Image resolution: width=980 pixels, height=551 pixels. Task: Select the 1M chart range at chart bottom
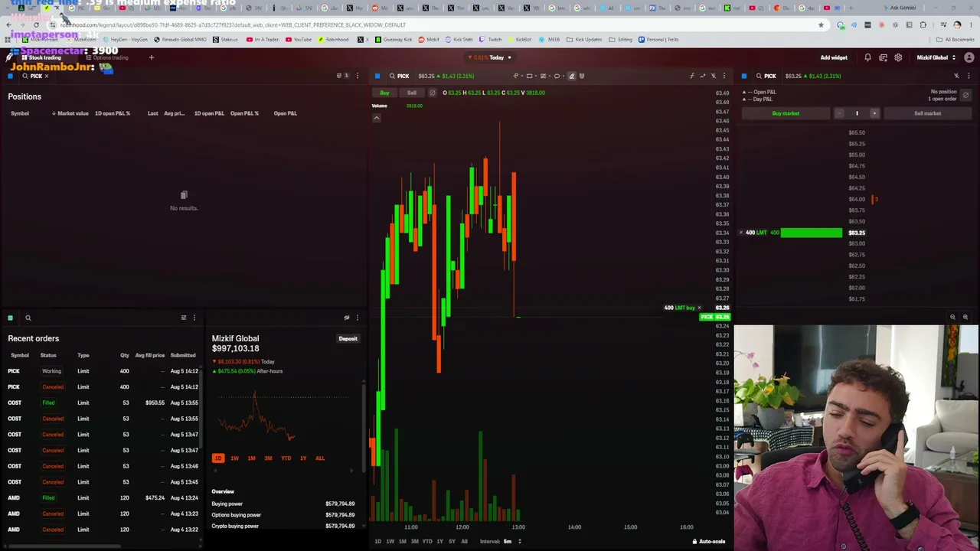(402, 542)
